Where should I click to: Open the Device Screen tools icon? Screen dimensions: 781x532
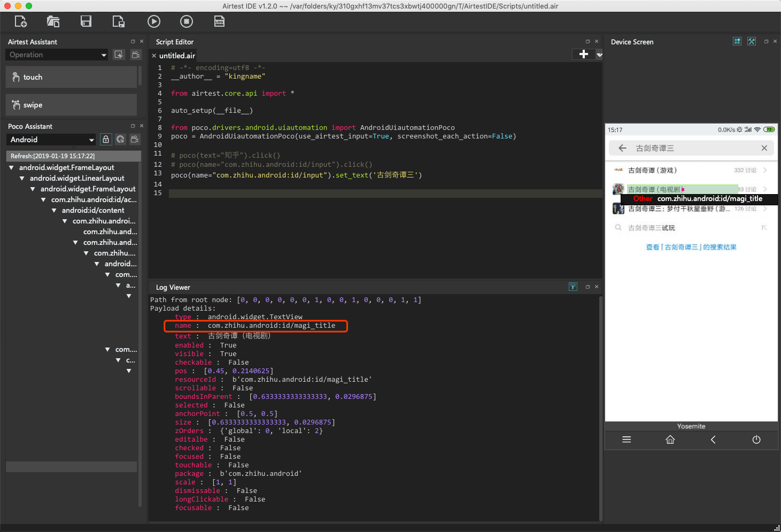point(752,41)
